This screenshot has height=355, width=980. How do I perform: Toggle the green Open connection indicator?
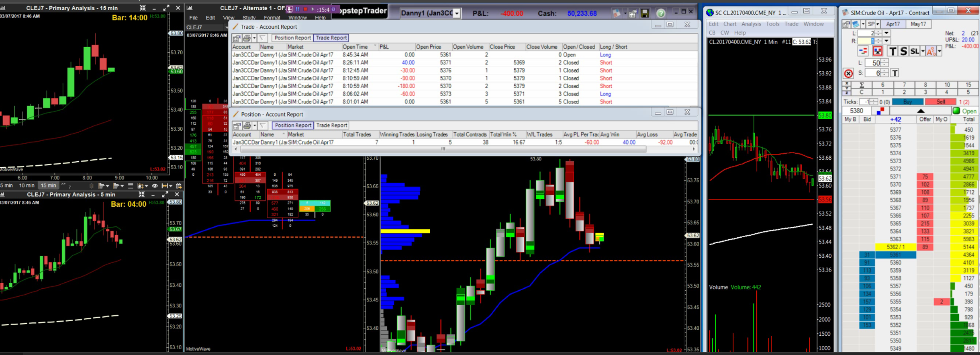pos(956,111)
